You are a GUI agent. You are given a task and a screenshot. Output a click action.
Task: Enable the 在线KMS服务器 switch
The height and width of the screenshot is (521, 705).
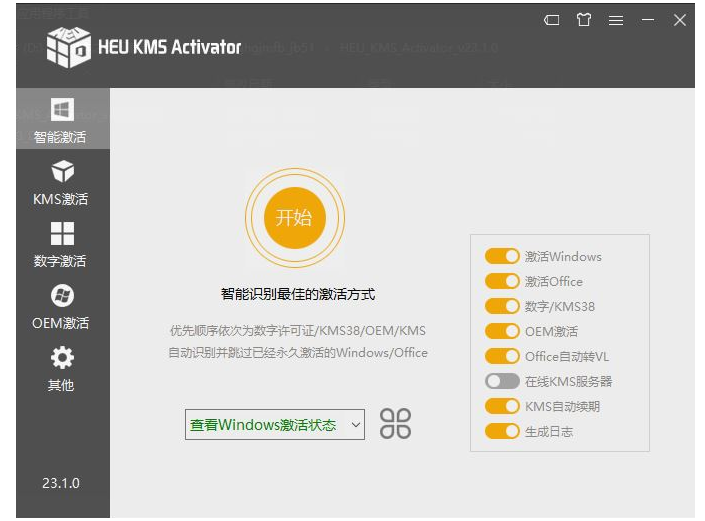502,382
